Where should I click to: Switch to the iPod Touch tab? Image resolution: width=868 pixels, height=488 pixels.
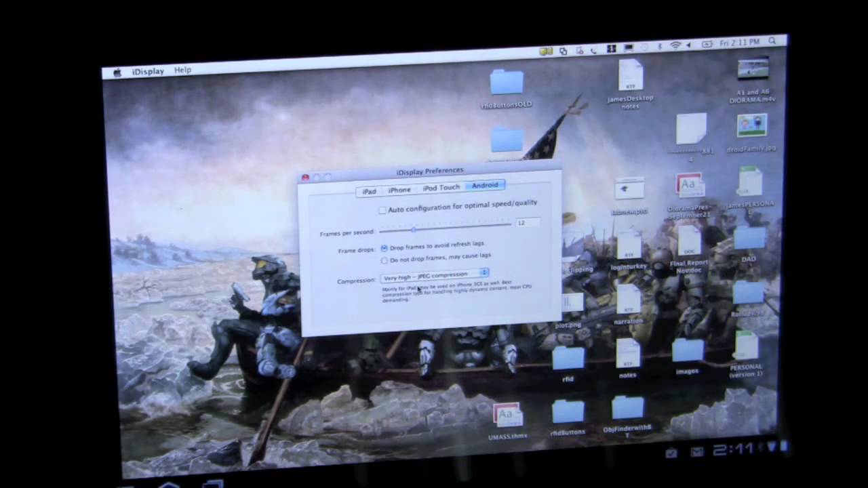[x=441, y=188]
